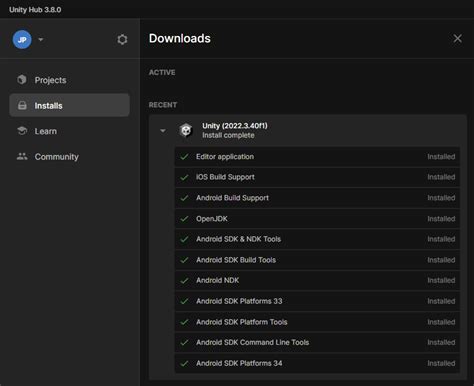The height and width of the screenshot is (386, 474).
Task: Click the Community people icon
Action: (x=22, y=156)
